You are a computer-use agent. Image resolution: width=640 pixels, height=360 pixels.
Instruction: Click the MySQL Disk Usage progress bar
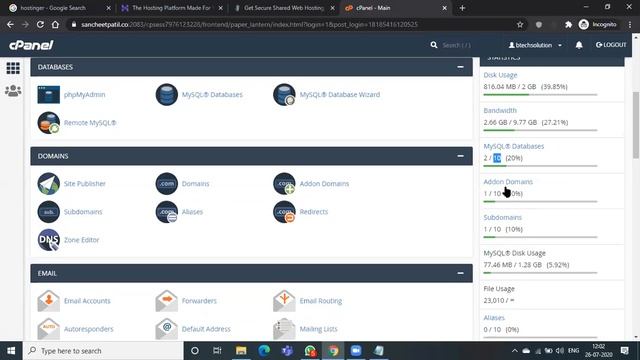tap(540, 273)
